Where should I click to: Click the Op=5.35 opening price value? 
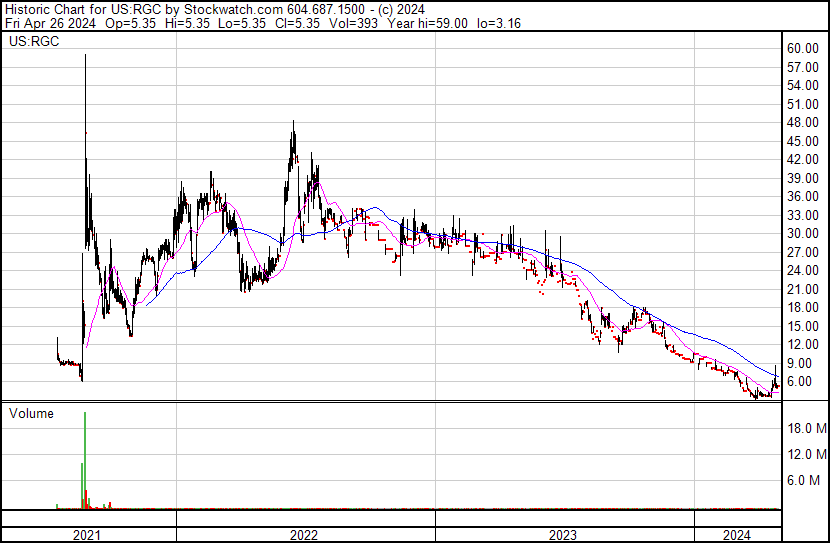point(130,23)
